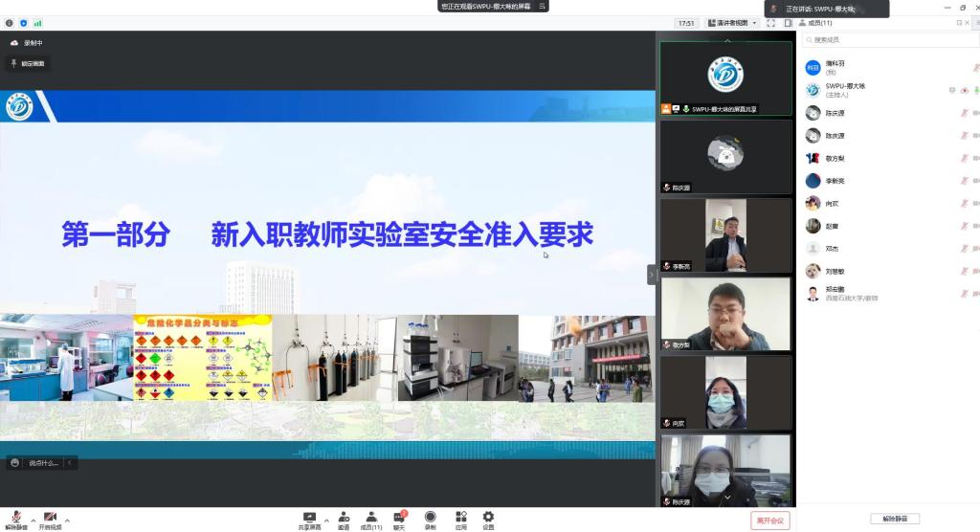Toggle 解除静音 microphone in bottom toolbar
980x532 pixels.
pyautogui.click(x=16, y=519)
